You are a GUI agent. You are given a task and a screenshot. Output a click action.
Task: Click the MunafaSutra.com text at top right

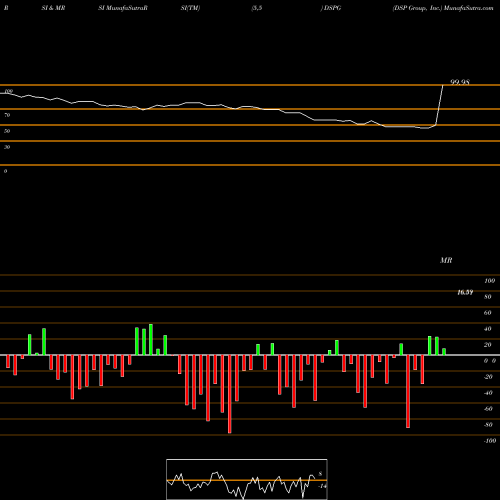tap(468, 8)
